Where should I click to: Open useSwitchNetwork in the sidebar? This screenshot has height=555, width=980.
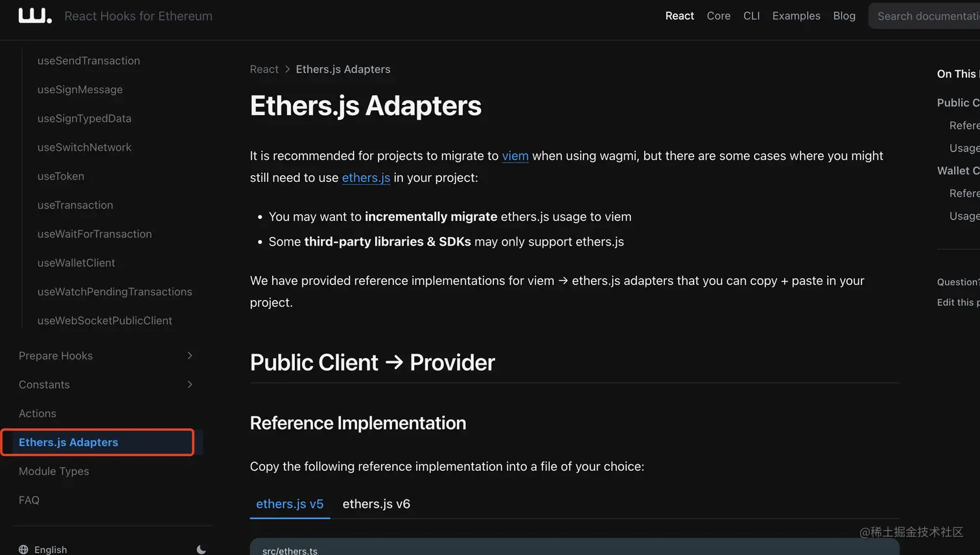point(84,147)
